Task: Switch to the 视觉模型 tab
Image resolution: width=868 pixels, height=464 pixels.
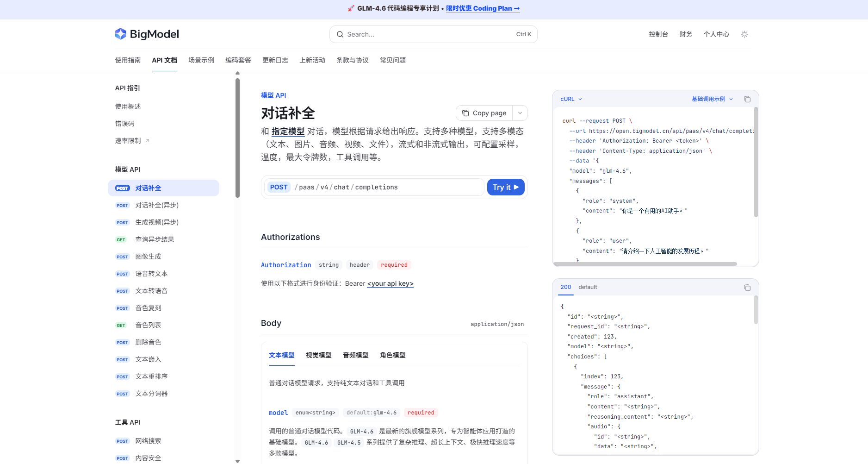Action: pos(318,355)
